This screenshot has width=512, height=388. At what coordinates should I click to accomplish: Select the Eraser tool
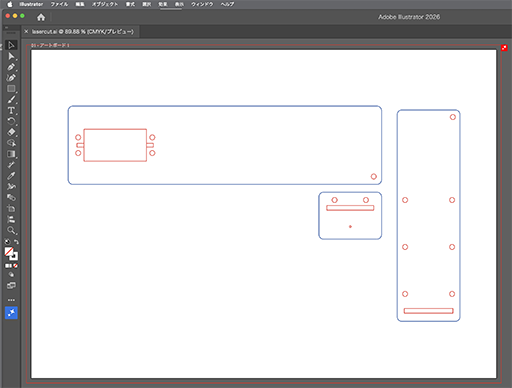pyautogui.click(x=11, y=132)
